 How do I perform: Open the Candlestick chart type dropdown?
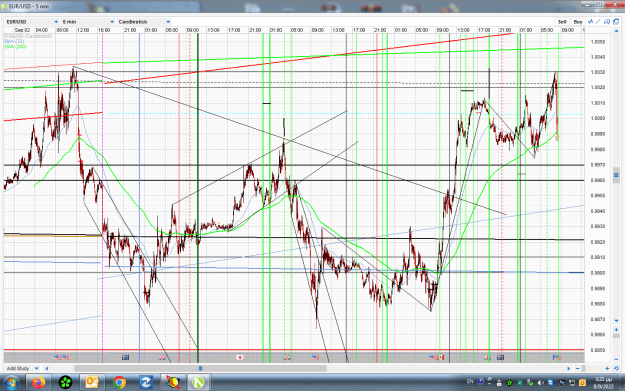coord(144,22)
